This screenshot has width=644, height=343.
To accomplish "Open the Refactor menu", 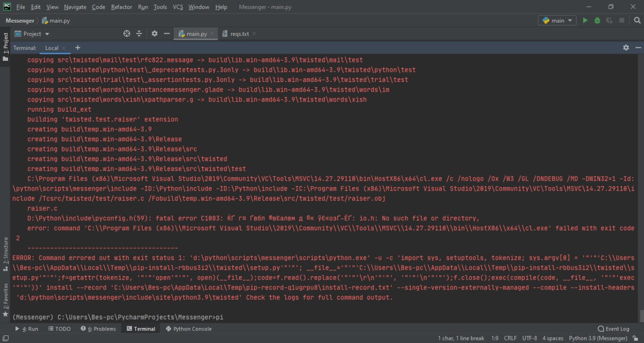I will (x=122, y=7).
